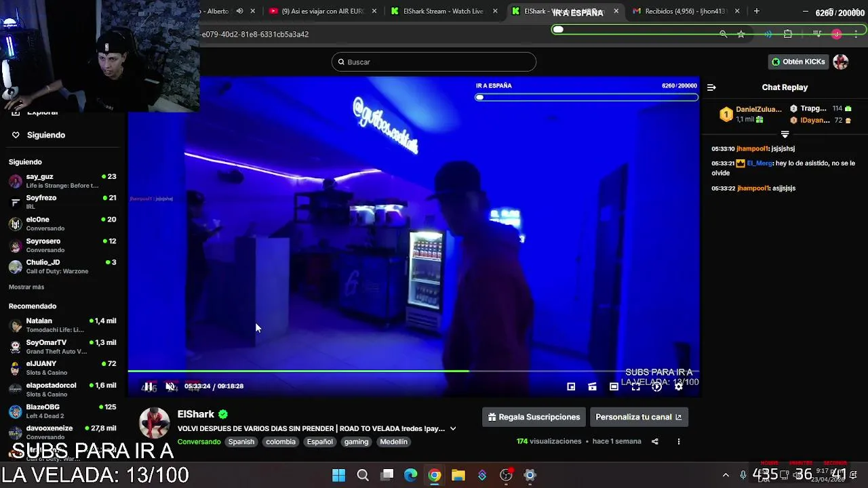Open Task View on taskbar

(387, 475)
